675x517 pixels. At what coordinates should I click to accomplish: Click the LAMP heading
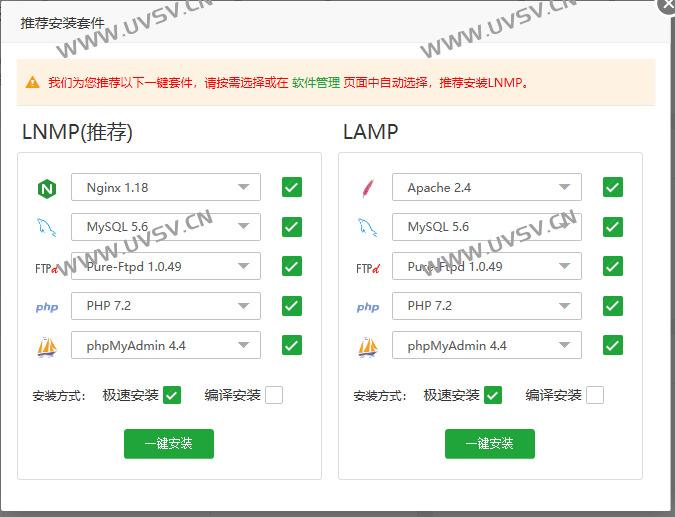(371, 132)
